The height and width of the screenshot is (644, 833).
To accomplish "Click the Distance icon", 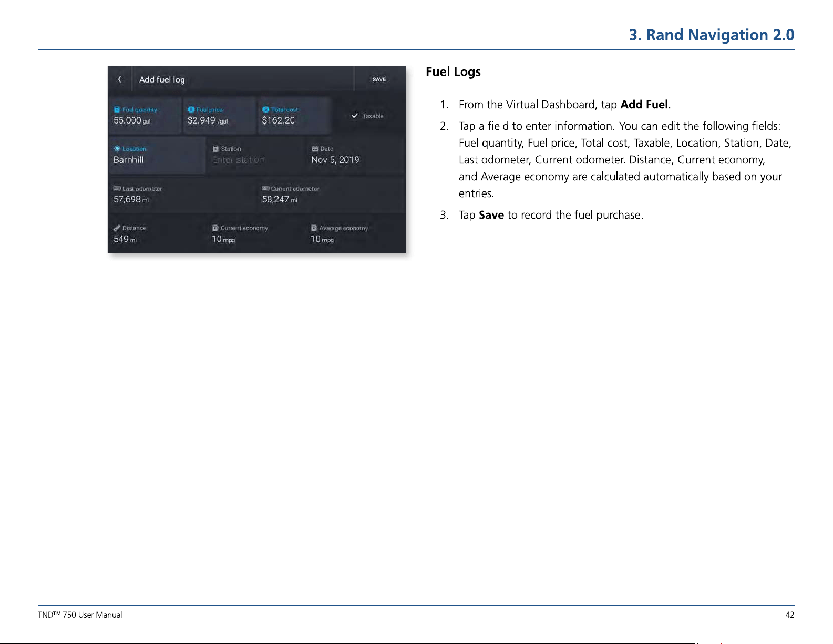I will pos(117,228).
